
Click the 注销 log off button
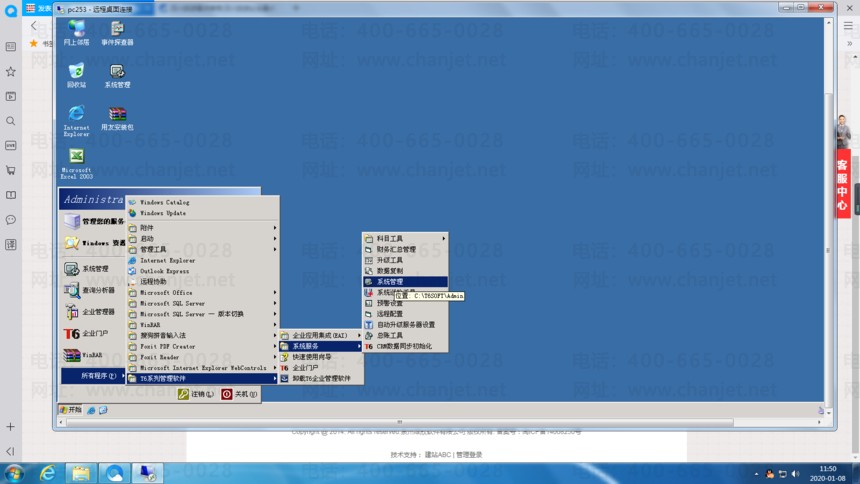196,394
